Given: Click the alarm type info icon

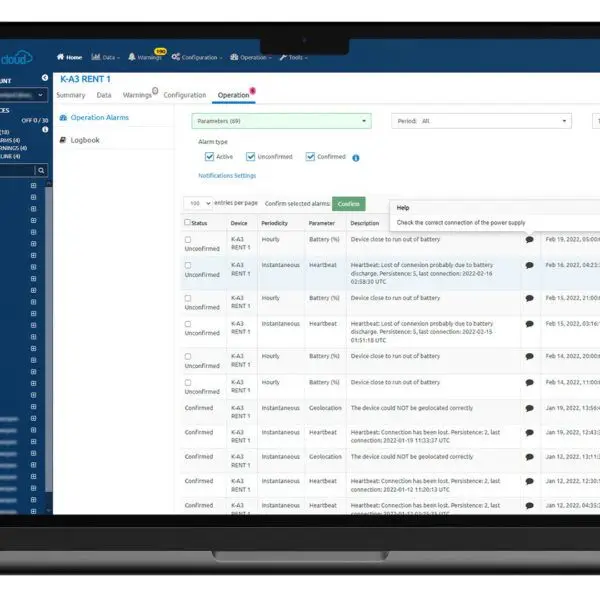Looking at the screenshot, I should click(x=356, y=158).
